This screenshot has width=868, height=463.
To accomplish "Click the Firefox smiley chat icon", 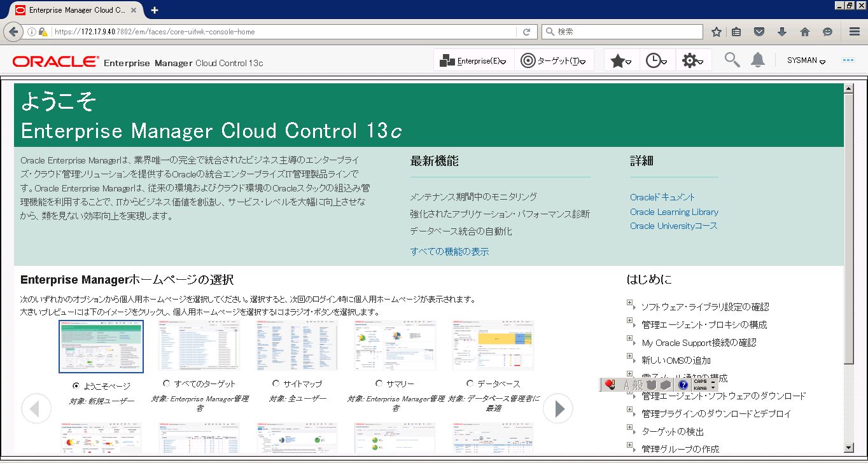I will click(x=827, y=32).
